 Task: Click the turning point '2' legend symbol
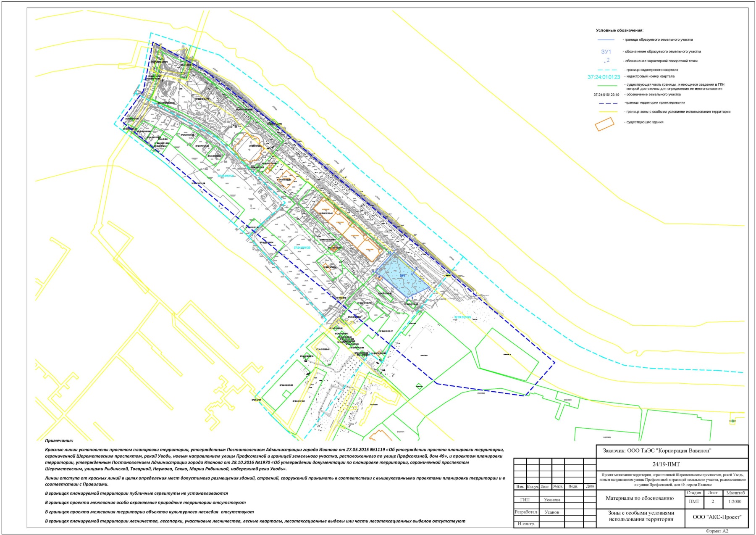[607, 61]
